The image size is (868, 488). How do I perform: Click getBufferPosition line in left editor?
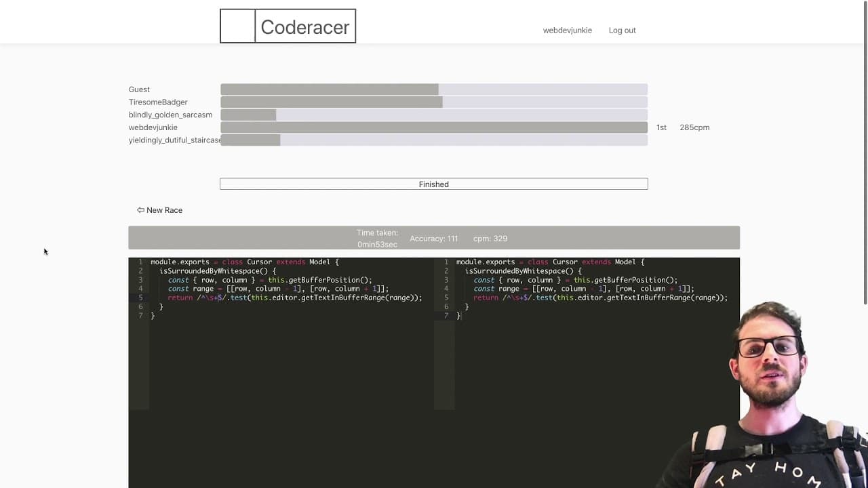coord(270,280)
